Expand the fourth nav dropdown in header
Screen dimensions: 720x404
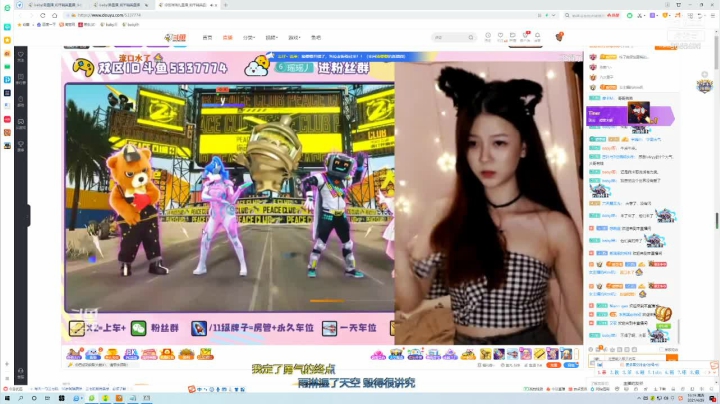pyautogui.click(x=271, y=38)
